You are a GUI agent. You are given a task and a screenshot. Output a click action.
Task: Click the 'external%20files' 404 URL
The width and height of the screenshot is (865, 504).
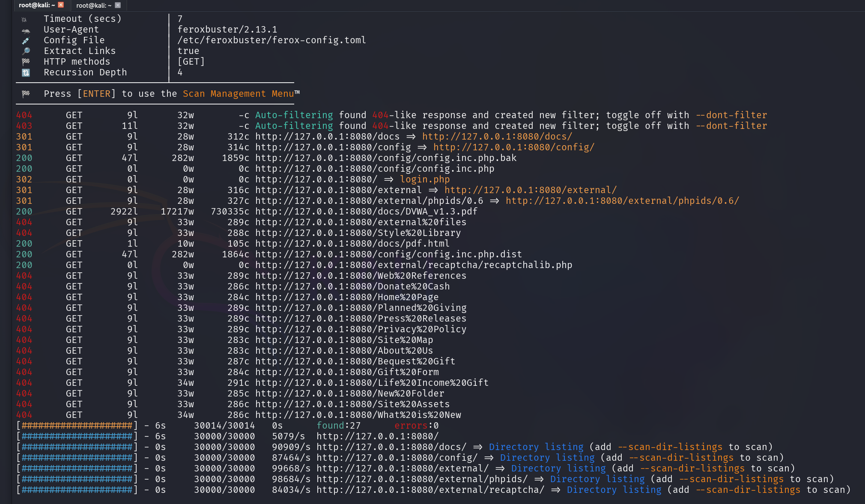(361, 222)
